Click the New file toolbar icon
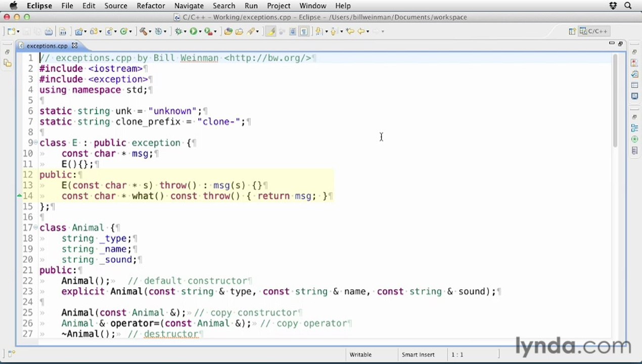The image size is (642, 364). pos(11,31)
